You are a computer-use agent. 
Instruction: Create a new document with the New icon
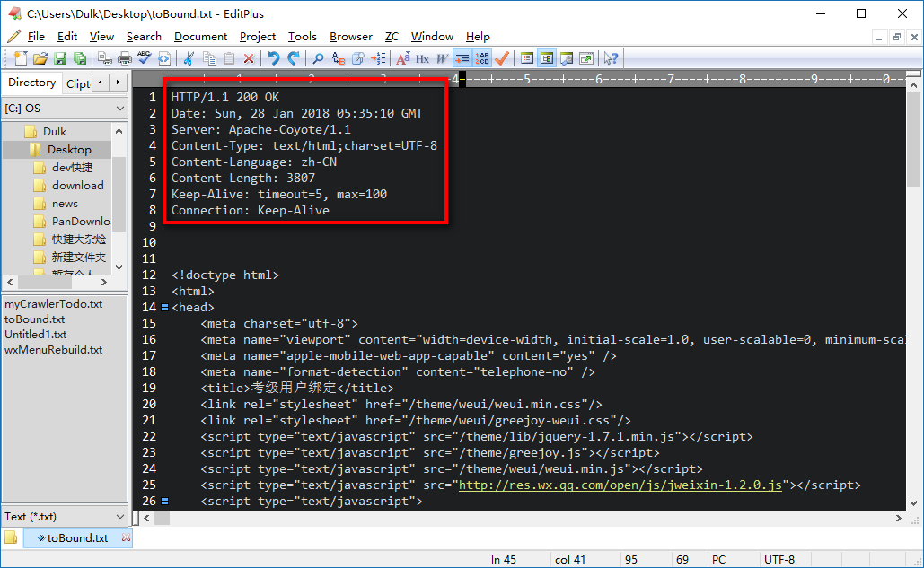click(21, 58)
